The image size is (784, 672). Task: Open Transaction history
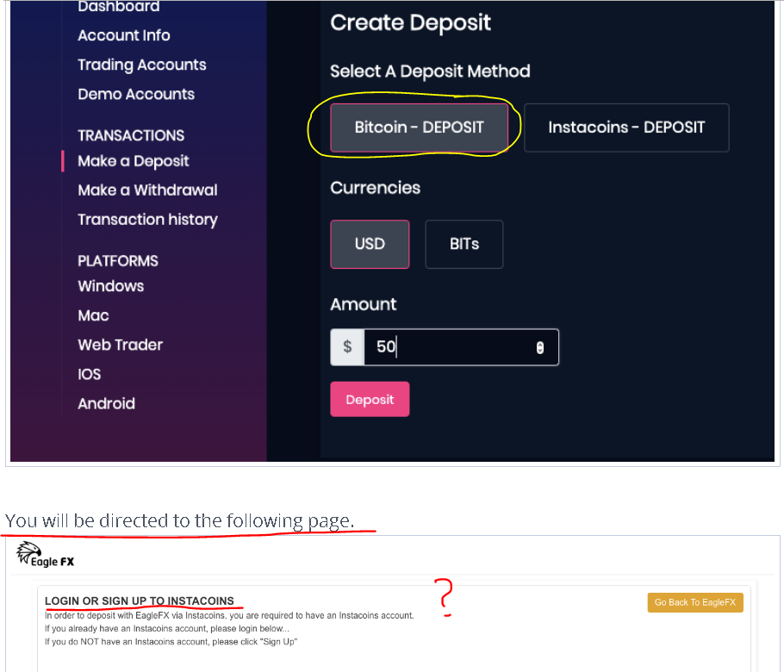point(147,220)
